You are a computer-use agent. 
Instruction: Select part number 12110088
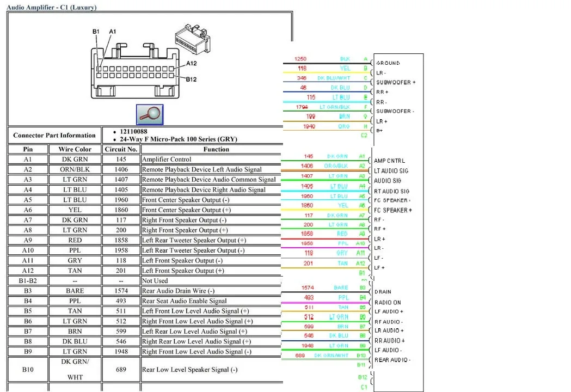[x=134, y=132]
